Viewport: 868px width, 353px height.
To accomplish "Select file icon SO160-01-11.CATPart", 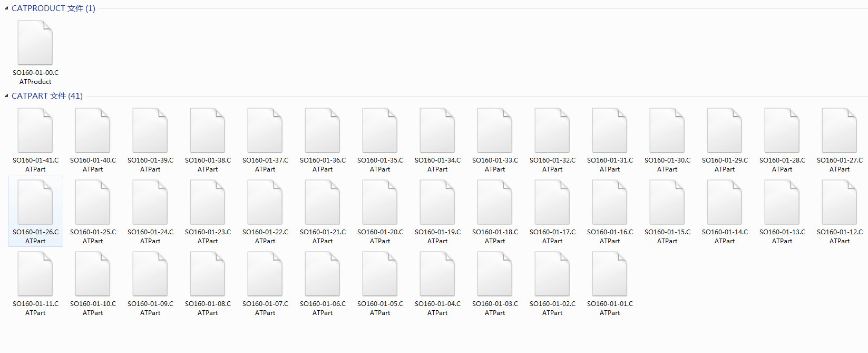I will (x=35, y=274).
